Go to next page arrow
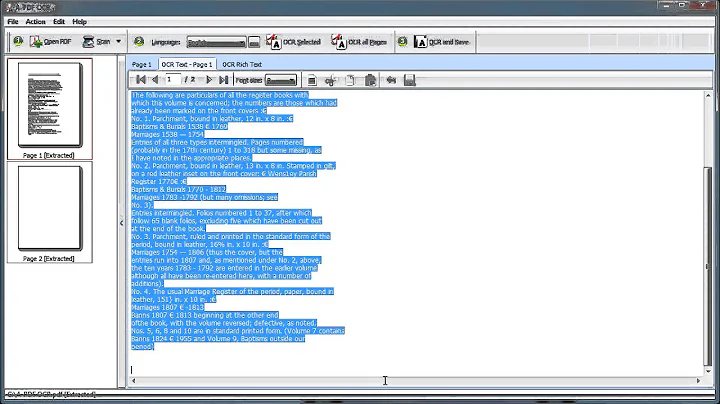 click(209, 80)
